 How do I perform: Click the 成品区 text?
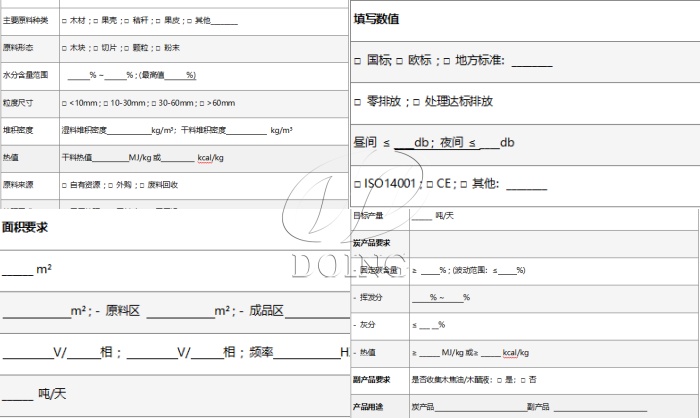coord(266,311)
